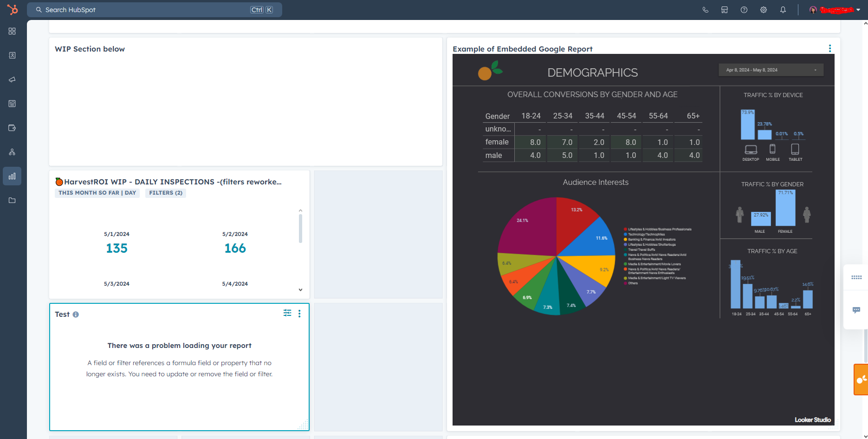Click the phone calling icon
868x439 pixels.
[705, 10]
